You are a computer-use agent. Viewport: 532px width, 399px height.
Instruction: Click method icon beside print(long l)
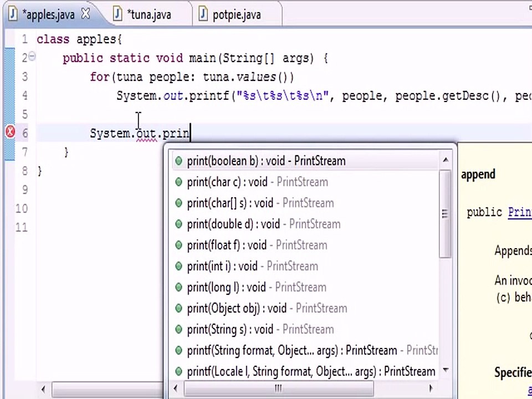coord(178,288)
